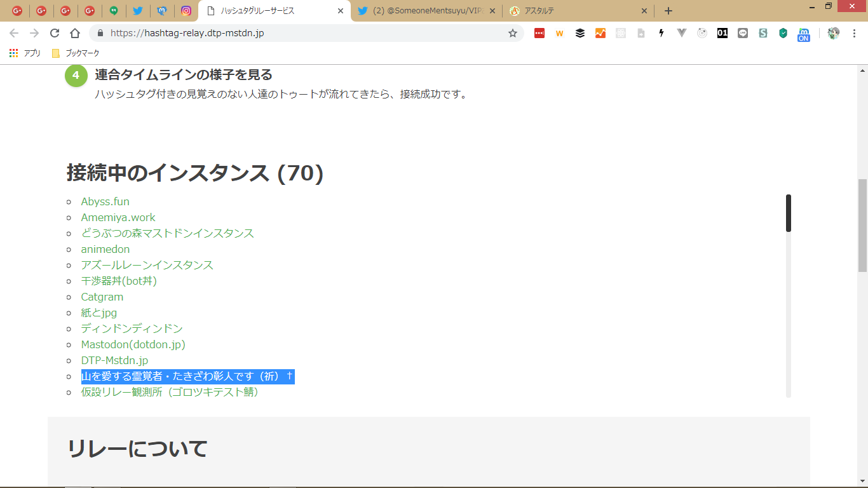868x488 pixels.
Task: Open the Chrome profile avatar menu
Action: coord(834,33)
